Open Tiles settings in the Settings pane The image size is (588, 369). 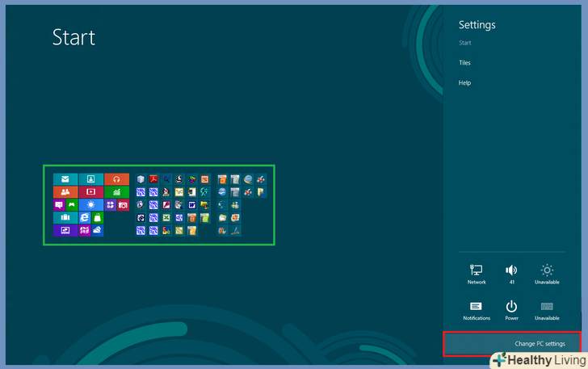(464, 63)
